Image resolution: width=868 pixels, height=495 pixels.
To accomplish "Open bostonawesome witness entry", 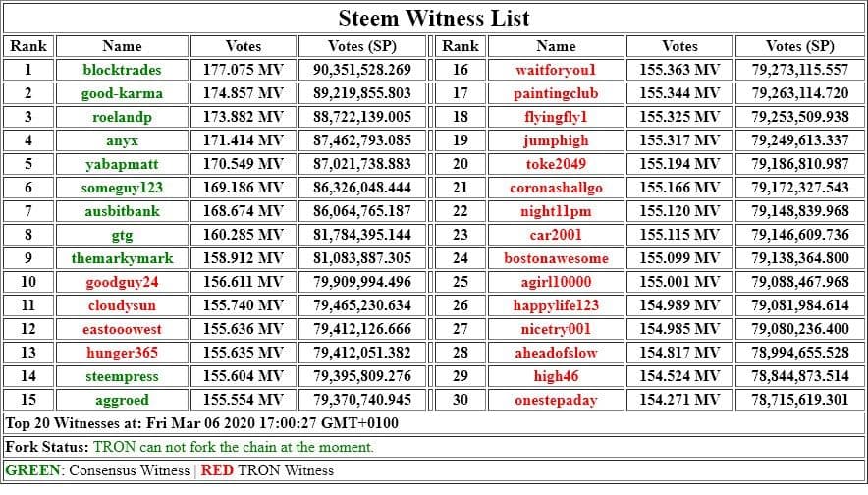I will coord(556,258).
